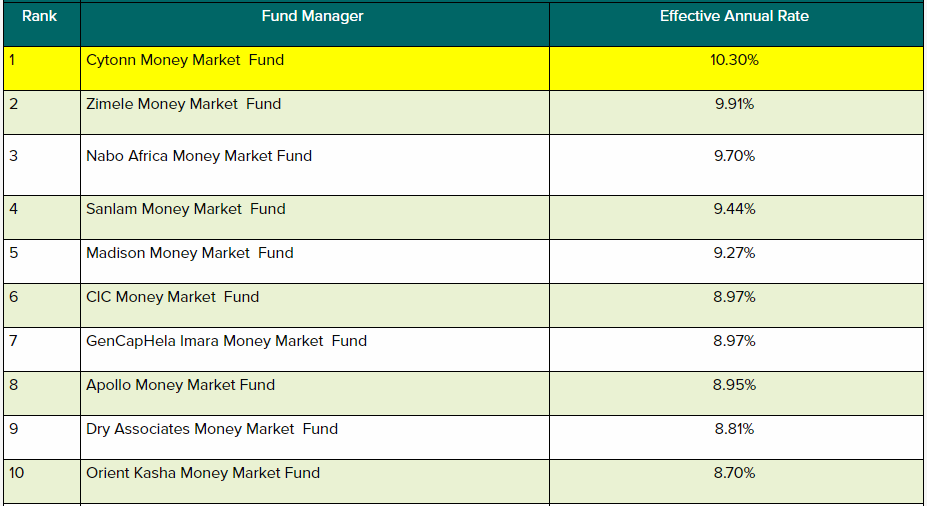Click the Fund Manager column header

click(312, 17)
